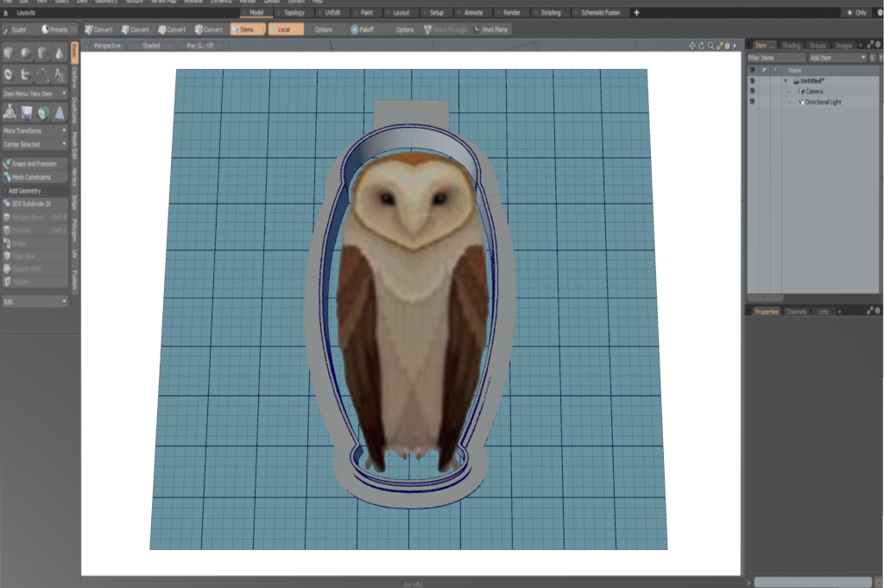This screenshot has height=588, width=884.
Task: Hide the Directional Light item
Action: point(752,102)
